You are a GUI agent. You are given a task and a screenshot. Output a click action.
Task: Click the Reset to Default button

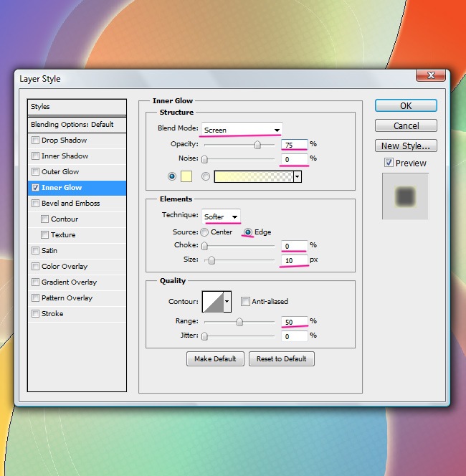coord(281,358)
